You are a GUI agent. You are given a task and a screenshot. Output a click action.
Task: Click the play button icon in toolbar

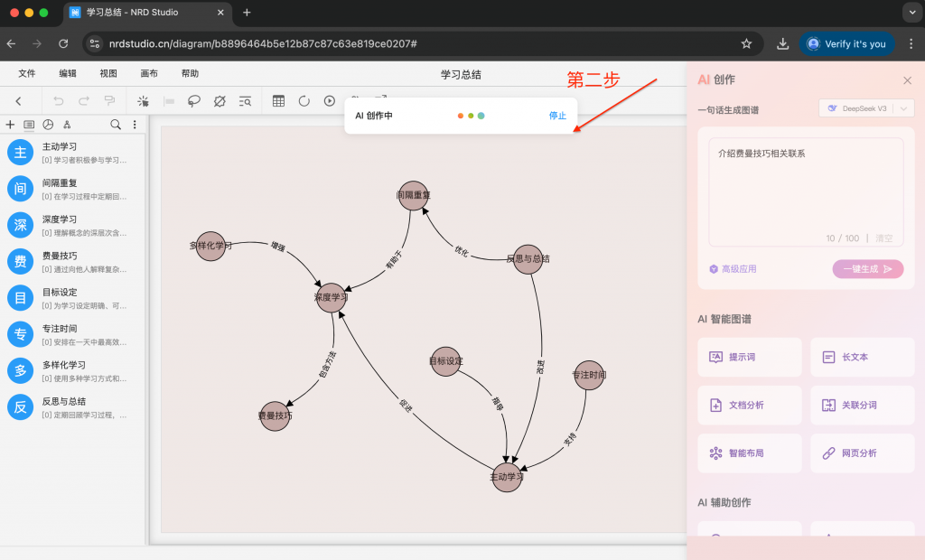pos(329,101)
